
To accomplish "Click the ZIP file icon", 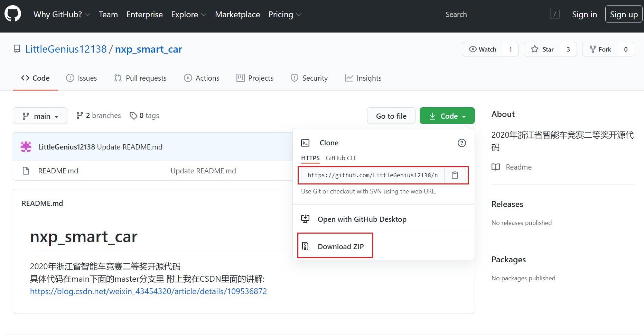I will click(x=305, y=246).
